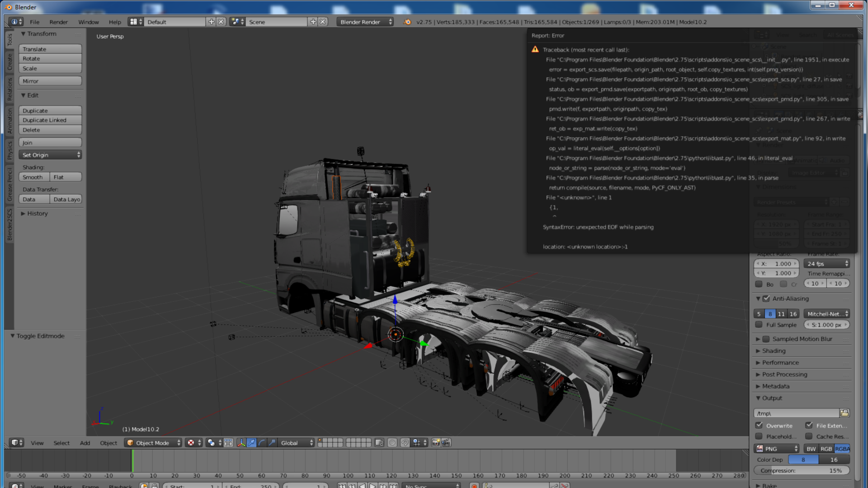The image size is (868, 488).
Task: Toggle the Anti-Aliasing checkbox
Action: [766, 299]
